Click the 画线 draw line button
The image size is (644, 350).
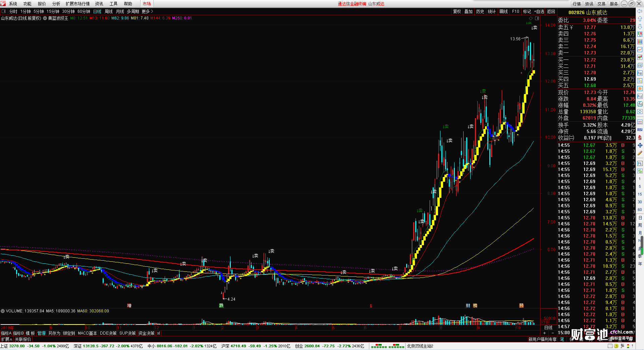click(504, 11)
